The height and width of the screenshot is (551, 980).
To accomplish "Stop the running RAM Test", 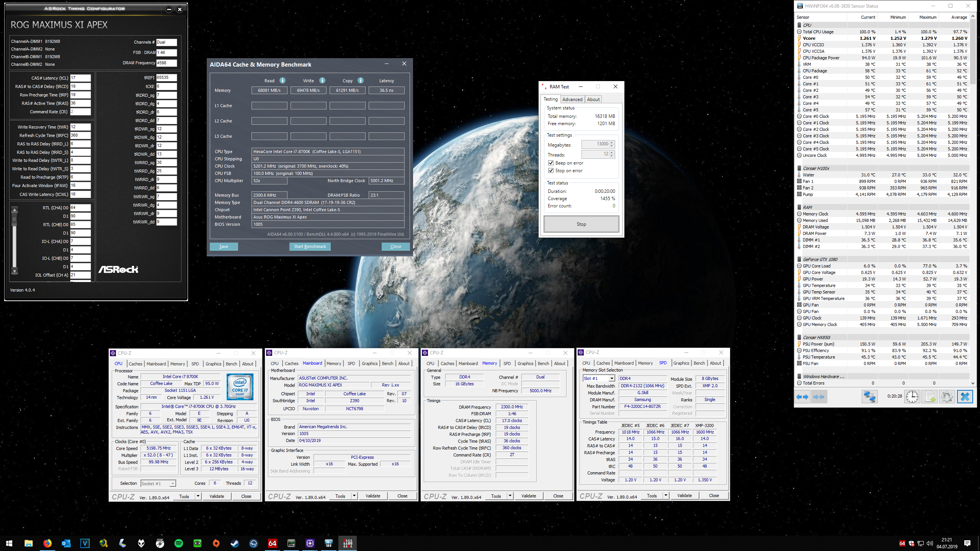I will (581, 224).
